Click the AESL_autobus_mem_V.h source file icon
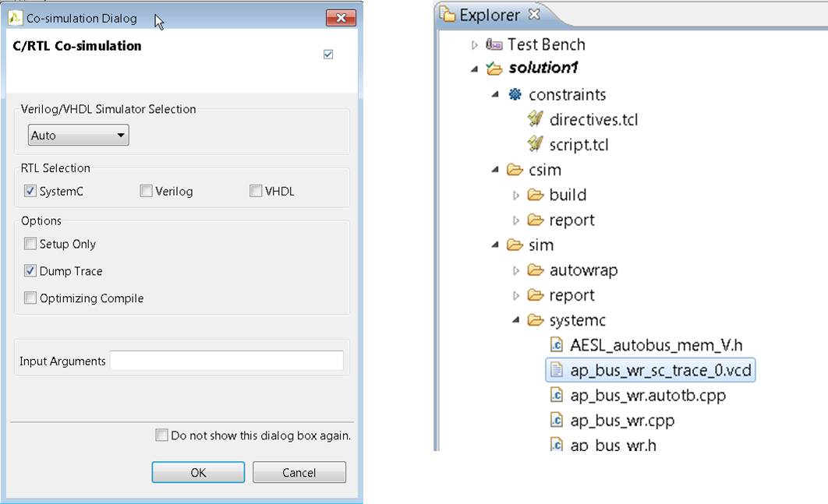828x504 pixels. pyautogui.click(x=557, y=344)
